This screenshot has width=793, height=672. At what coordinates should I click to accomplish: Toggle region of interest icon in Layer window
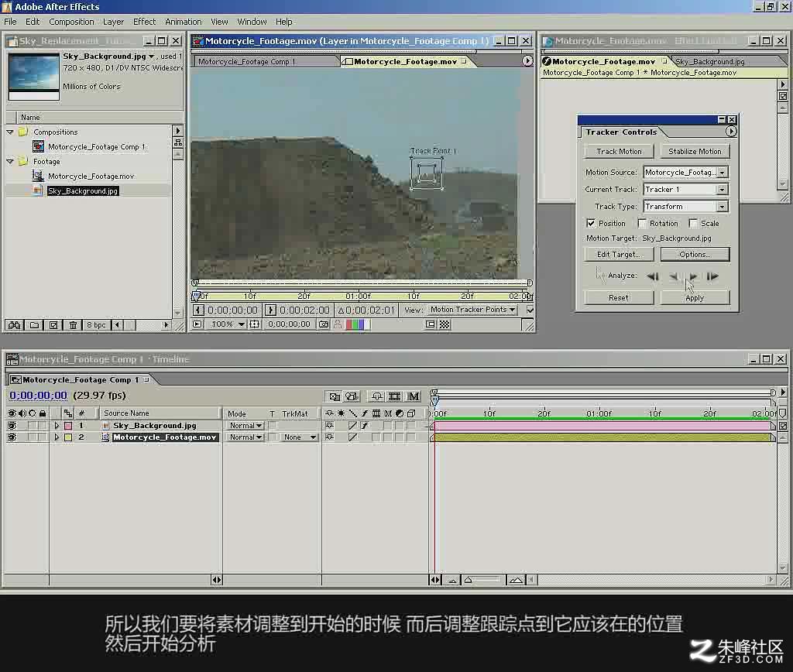430,324
